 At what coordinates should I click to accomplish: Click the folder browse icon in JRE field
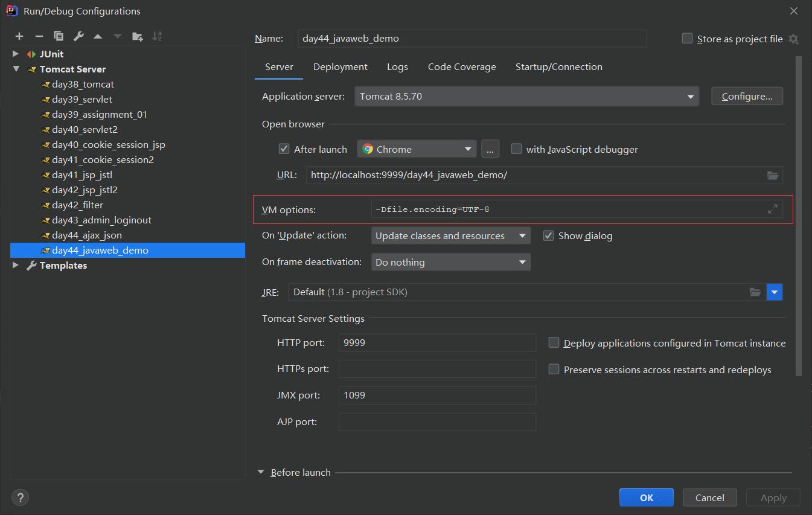tap(755, 292)
